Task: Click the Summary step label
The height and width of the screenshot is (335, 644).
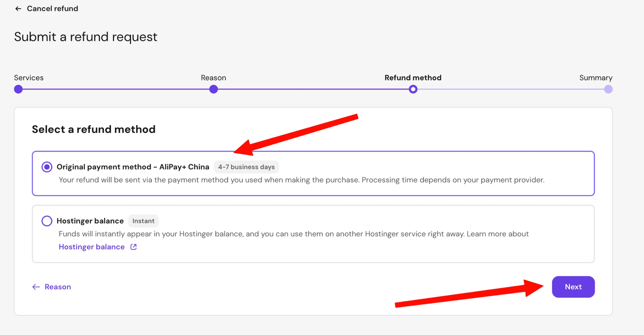Action: tap(596, 78)
